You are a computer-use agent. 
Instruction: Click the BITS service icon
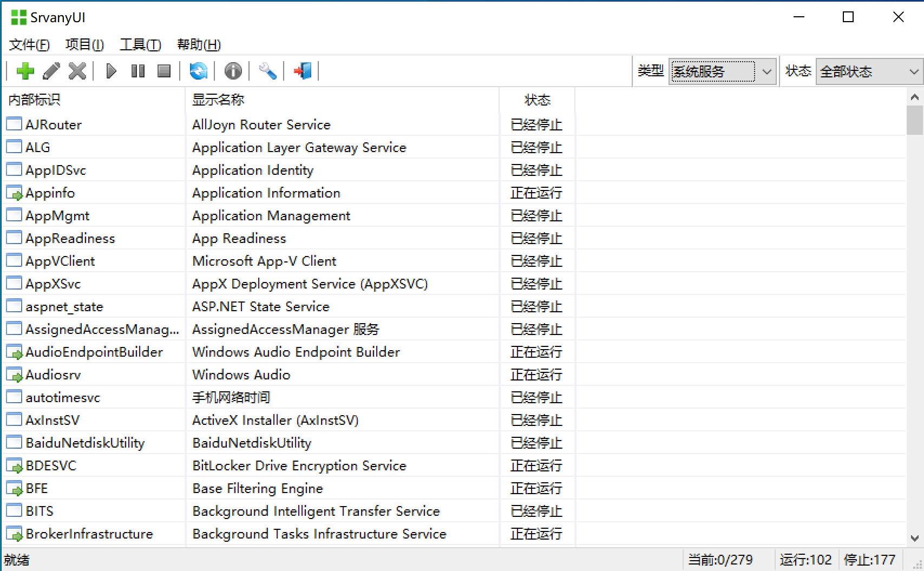point(14,510)
